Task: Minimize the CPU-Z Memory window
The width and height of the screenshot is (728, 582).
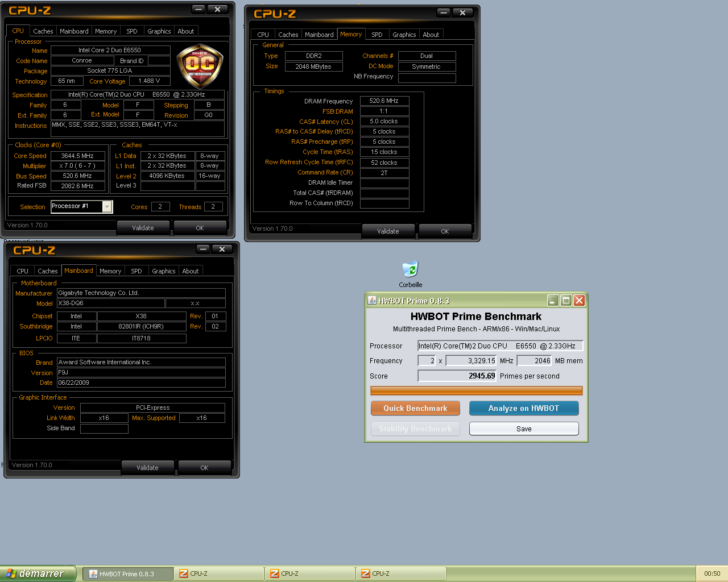Action: (x=444, y=13)
